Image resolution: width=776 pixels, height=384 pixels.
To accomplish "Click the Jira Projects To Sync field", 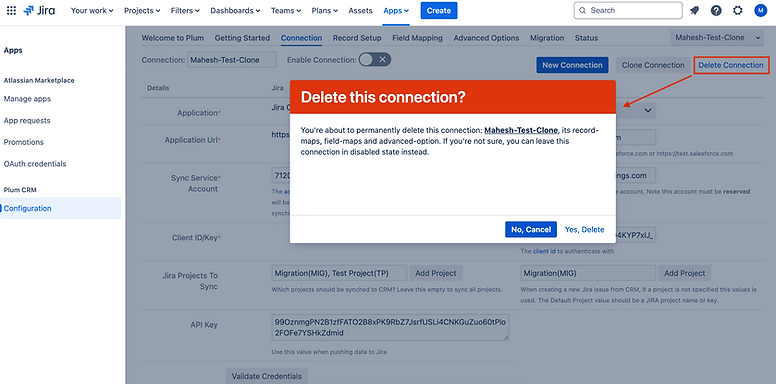I will click(339, 273).
